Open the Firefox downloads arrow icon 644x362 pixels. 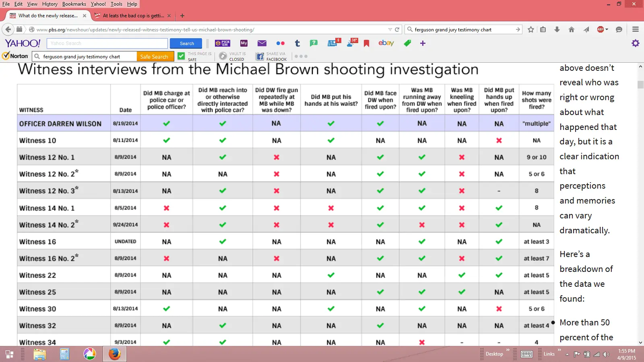point(557,29)
